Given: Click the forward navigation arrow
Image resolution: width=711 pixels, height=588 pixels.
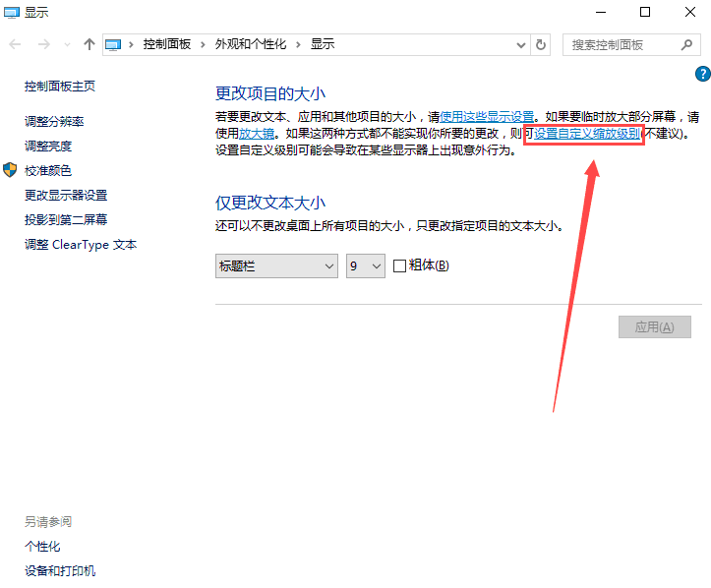Looking at the screenshot, I should click(43, 44).
